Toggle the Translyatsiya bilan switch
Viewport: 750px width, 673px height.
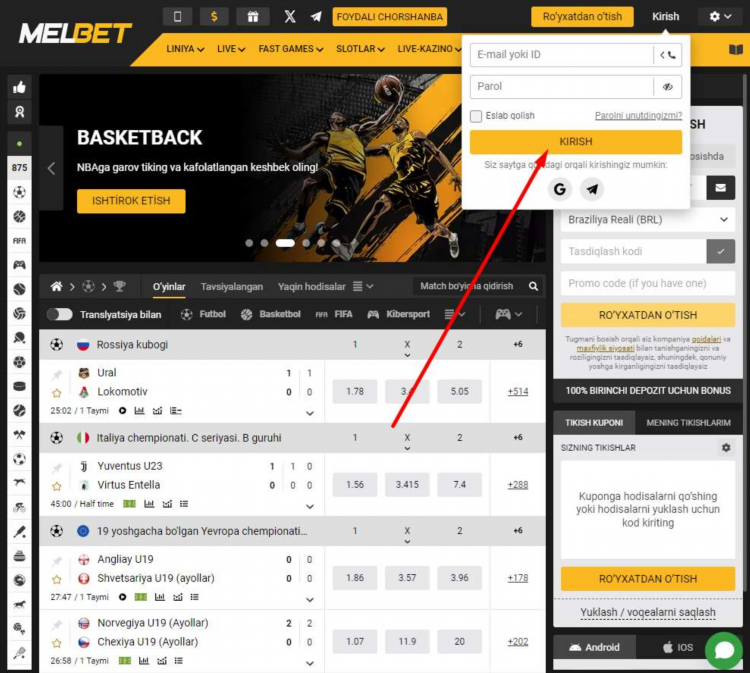(60, 314)
